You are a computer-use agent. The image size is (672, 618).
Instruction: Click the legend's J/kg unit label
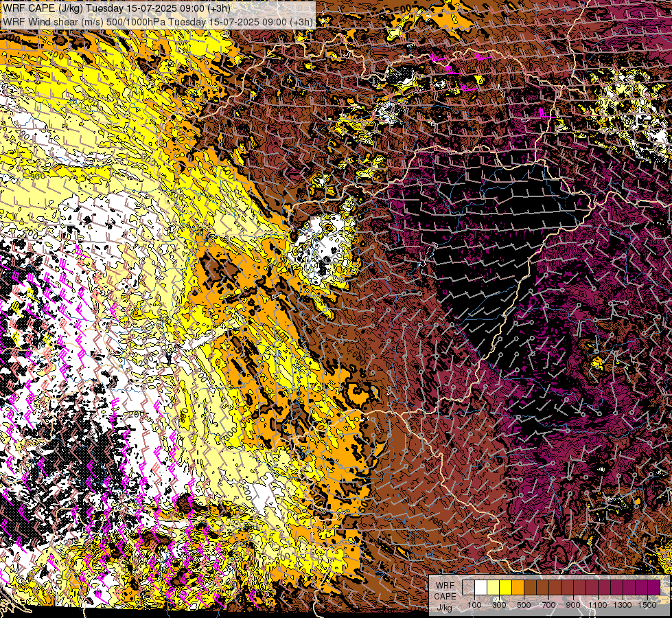[444, 608]
